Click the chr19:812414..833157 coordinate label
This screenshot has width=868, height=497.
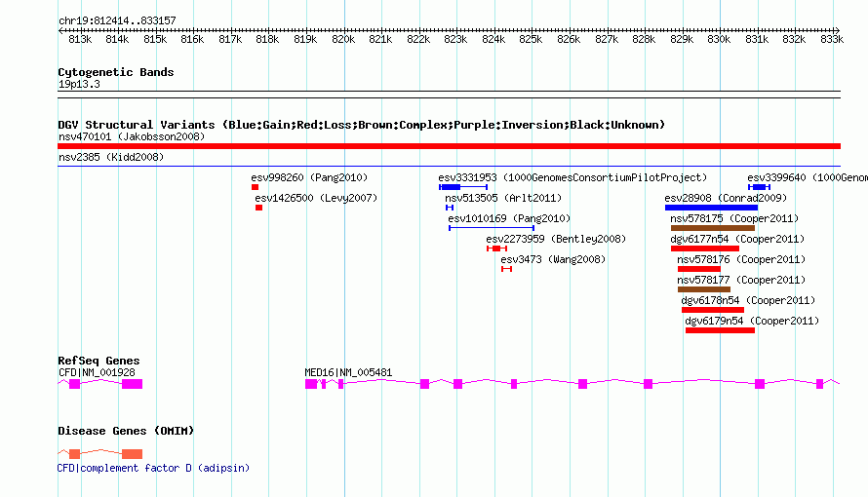117,20
